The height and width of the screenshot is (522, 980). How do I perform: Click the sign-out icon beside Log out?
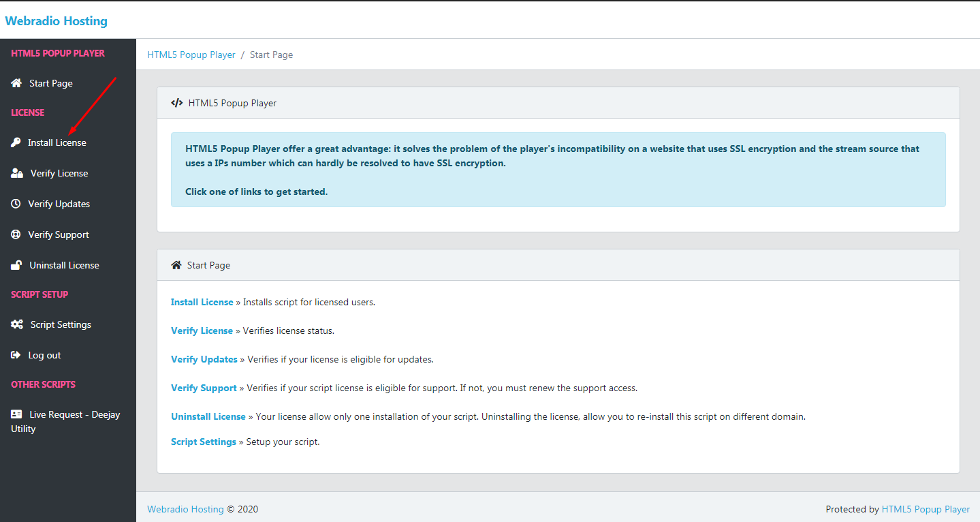tap(16, 355)
